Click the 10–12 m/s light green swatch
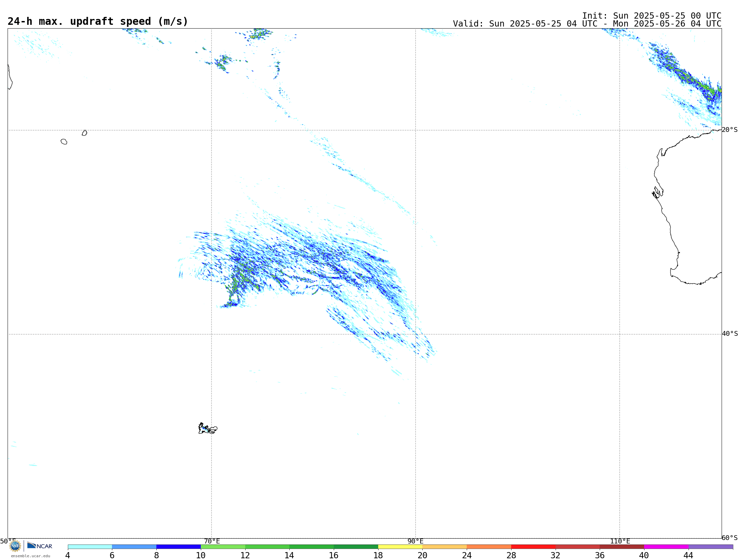This screenshot has height=560, width=744. pos(223,547)
